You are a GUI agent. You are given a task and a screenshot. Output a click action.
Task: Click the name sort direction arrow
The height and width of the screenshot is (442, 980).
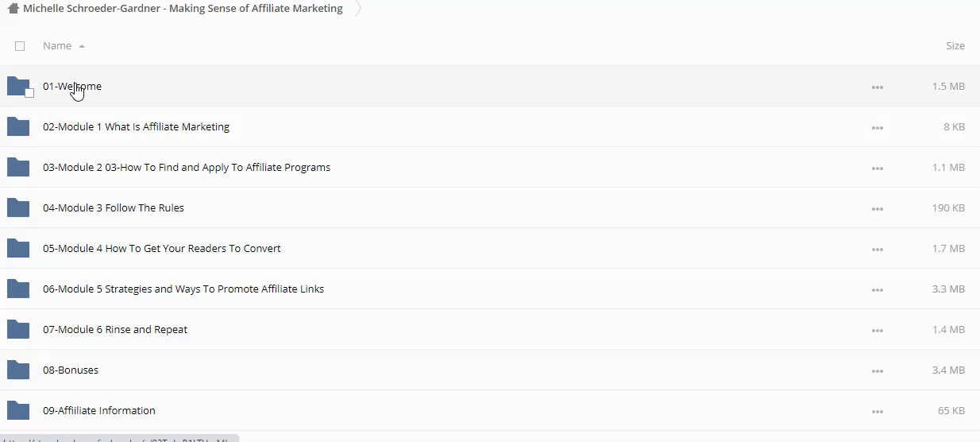82,46
